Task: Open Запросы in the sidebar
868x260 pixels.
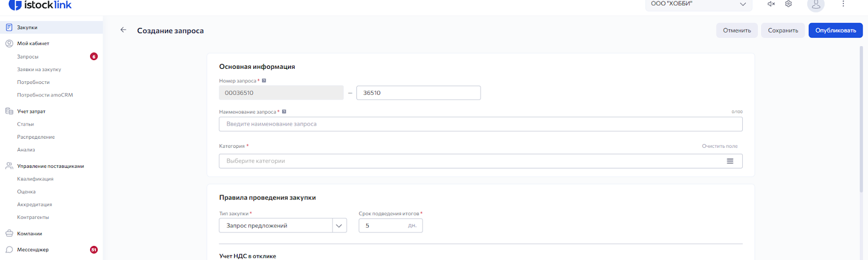Action: coord(28,56)
